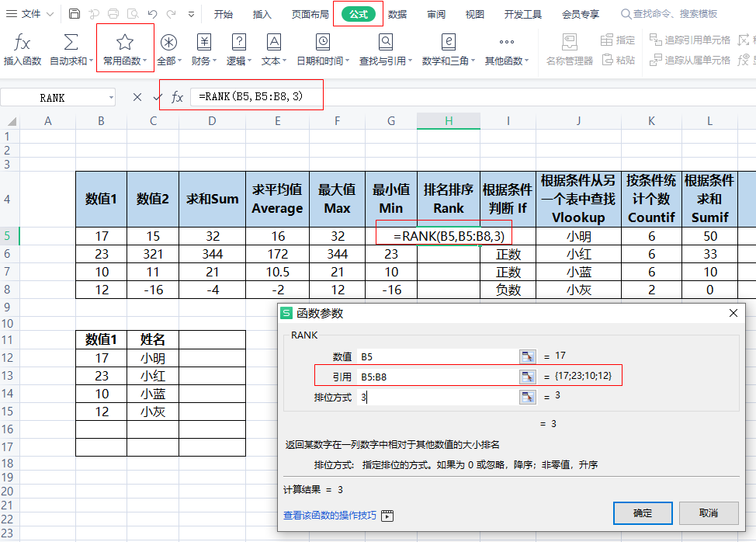Close the 函数参数 dialog
756x542 pixels.
click(733, 313)
